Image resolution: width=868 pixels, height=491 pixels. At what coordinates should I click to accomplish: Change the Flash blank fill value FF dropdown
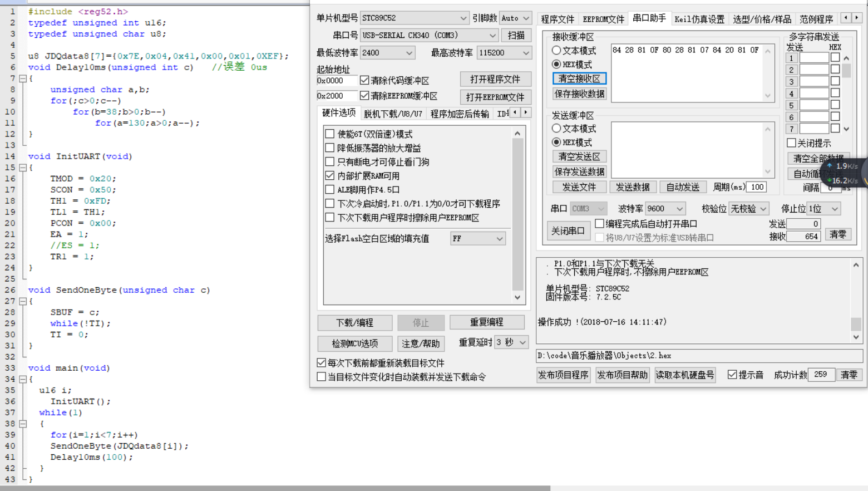pyautogui.click(x=499, y=238)
